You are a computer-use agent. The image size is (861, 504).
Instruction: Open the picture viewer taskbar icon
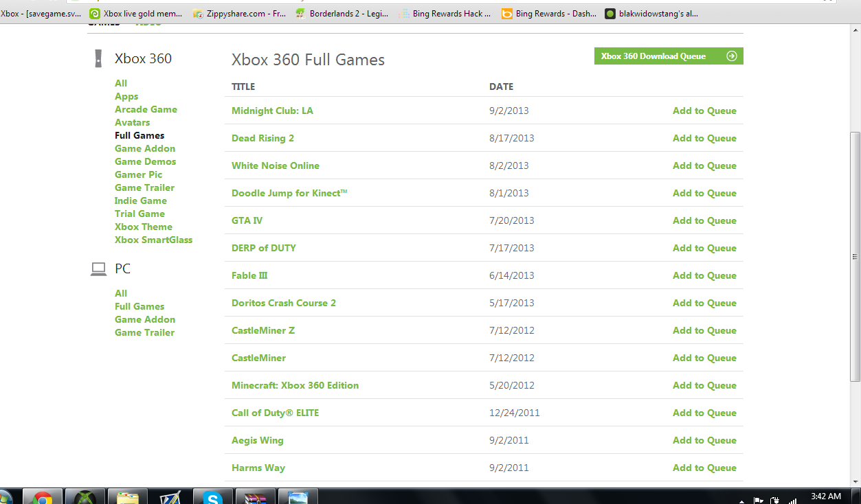point(298,497)
